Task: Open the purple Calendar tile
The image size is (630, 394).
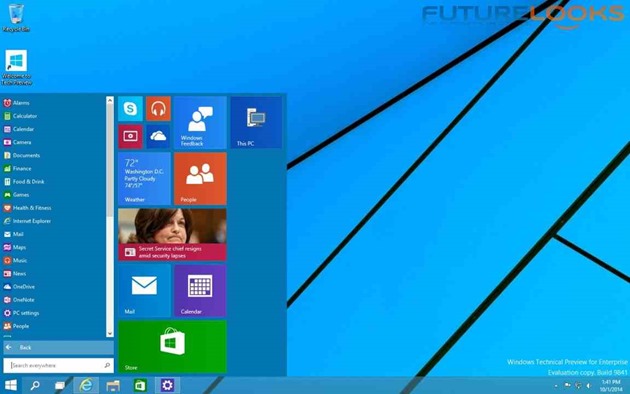Action: click(x=200, y=291)
